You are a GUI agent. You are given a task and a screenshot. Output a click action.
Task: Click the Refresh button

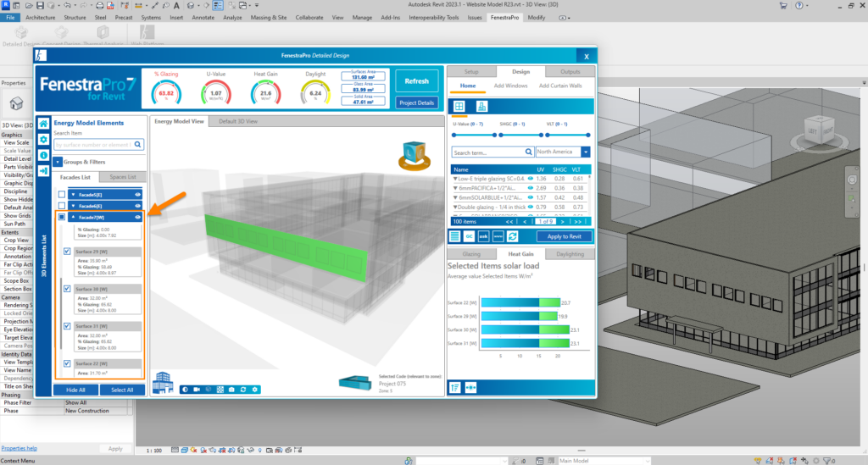pyautogui.click(x=417, y=81)
